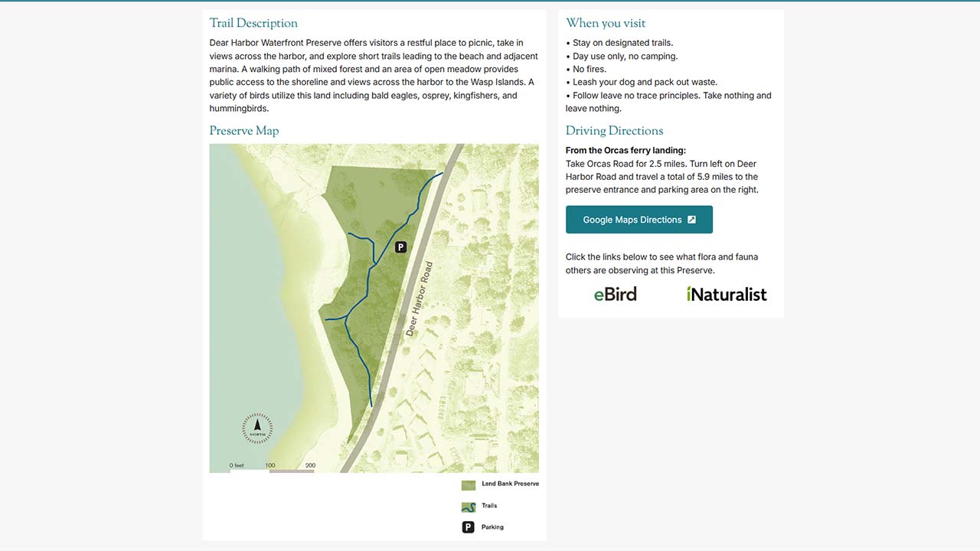980x551 pixels.
Task: Click the Parking icon in the map legend
Action: (468, 527)
